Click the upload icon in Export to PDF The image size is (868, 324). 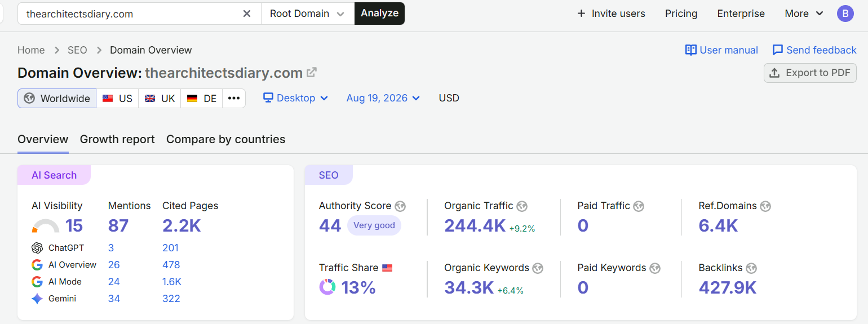tap(775, 73)
